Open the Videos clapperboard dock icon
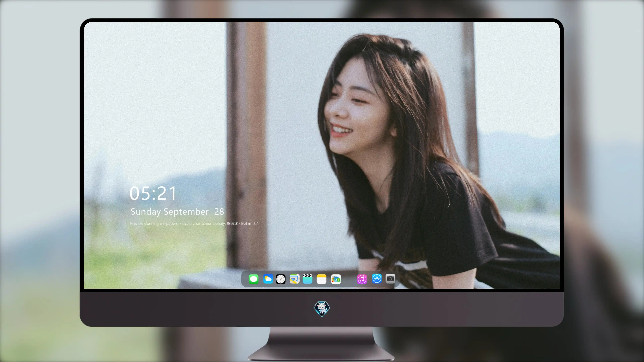The image size is (644, 362). (308, 279)
